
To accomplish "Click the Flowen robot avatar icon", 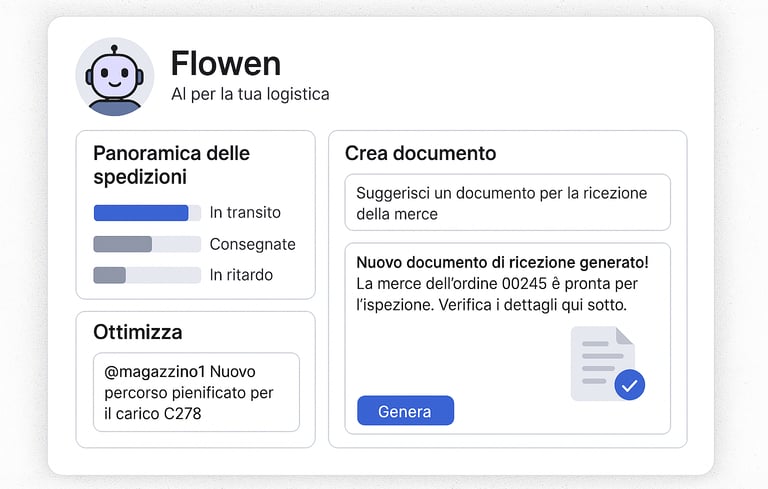I will click(x=114, y=77).
